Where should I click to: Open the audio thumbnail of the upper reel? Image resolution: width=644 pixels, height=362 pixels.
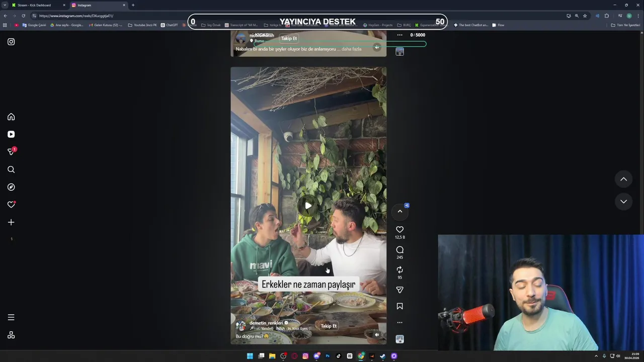399,52
